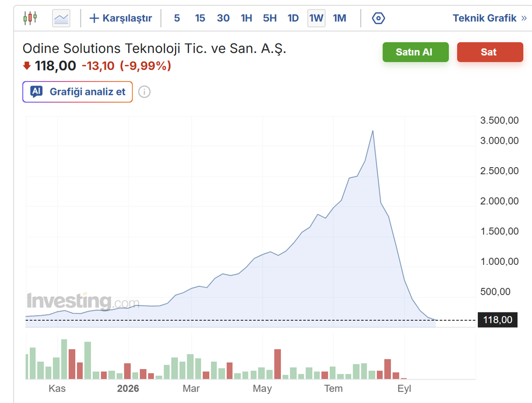Image resolution: width=532 pixels, height=403 pixels.
Task: Choose the 1M monthly interval
Action: [340, 18]
